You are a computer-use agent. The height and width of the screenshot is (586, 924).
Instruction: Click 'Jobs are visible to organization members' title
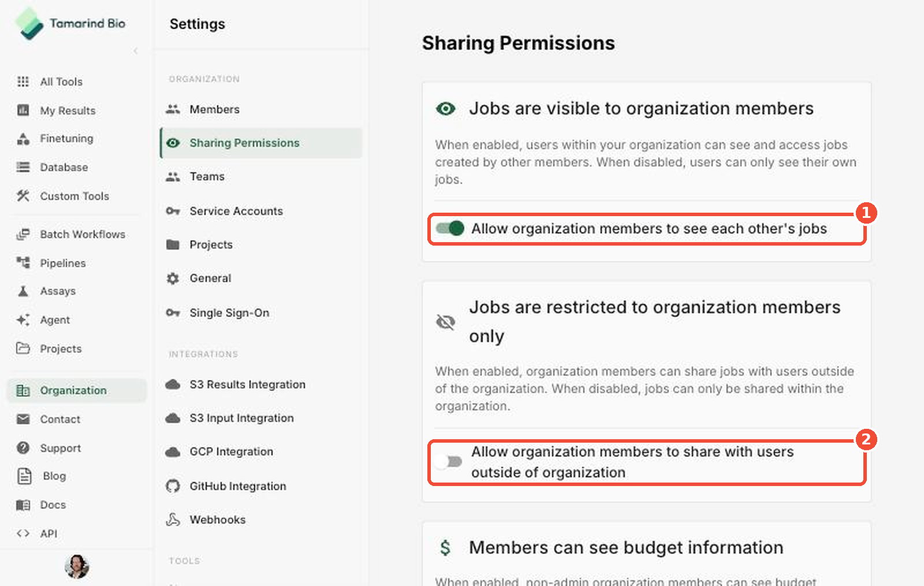click(x=641, y=108)
